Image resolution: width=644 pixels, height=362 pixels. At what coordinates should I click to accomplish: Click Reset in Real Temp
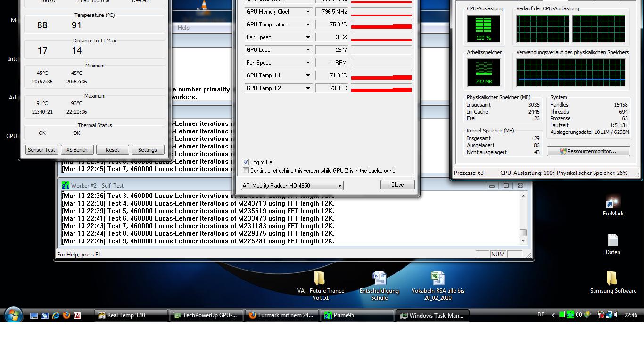click(112, 150)
